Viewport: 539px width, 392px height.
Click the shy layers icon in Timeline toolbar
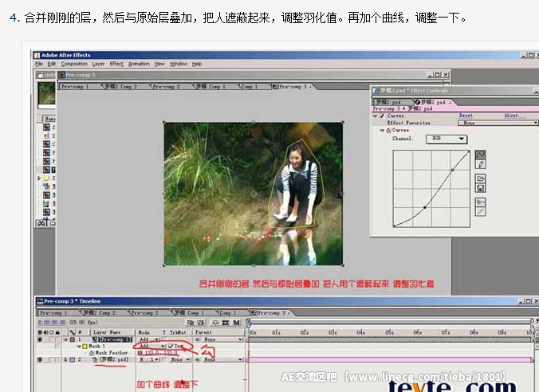tap(215, 323)
